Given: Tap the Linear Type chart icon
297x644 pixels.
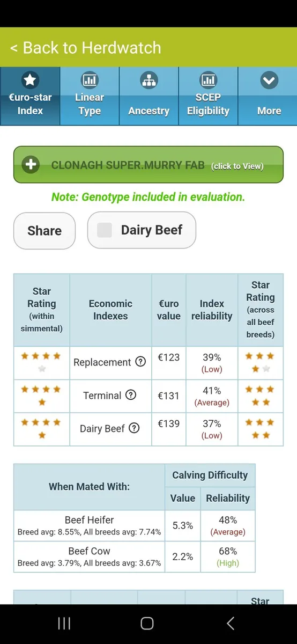Looking at the screenshot, I should [90, 80].
